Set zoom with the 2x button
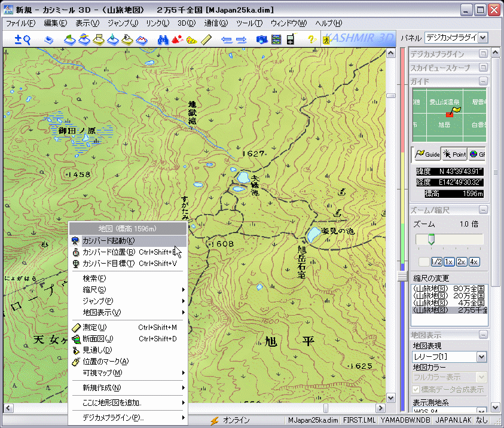Screen dimensions: 504x428 (461, 262)
